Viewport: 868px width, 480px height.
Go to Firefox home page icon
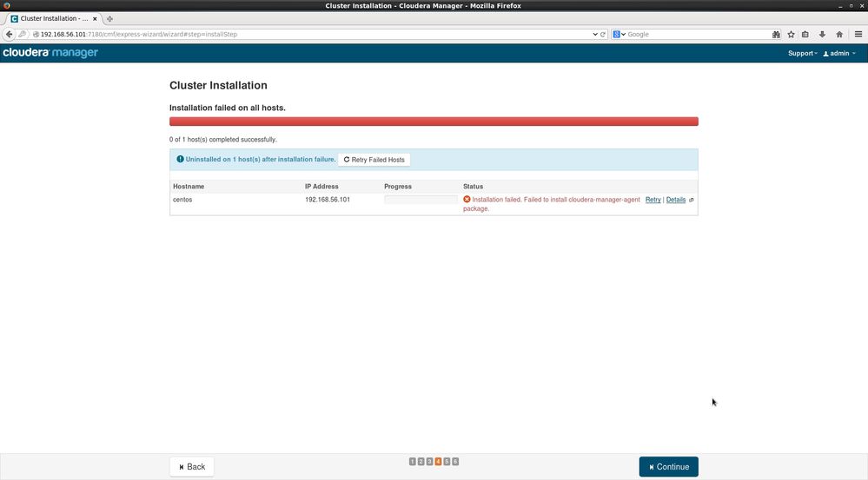click(839, 35)
